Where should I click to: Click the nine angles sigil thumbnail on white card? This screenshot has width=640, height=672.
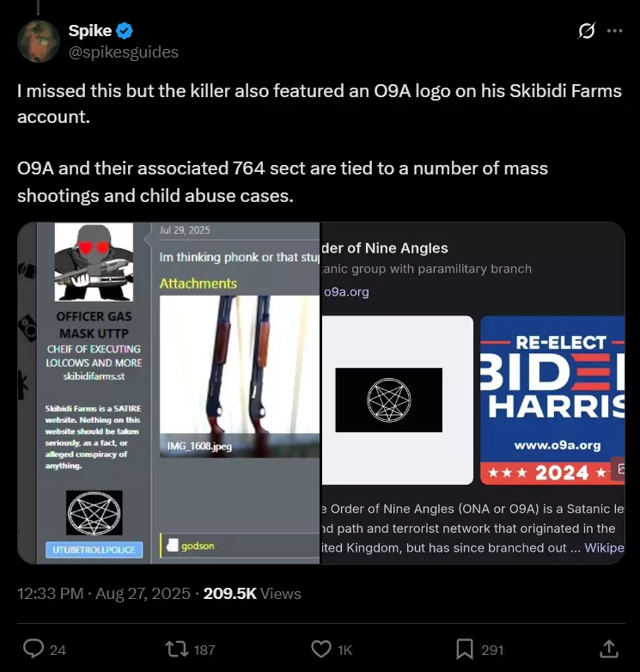point(388,400)
